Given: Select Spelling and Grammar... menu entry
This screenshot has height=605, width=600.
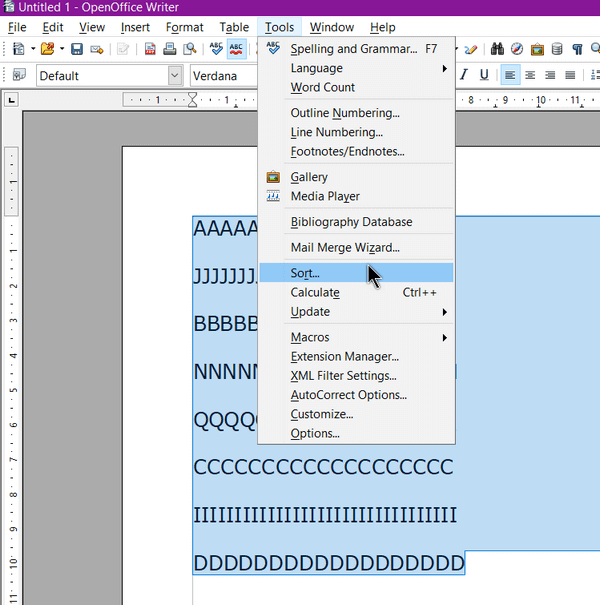Looking at the screenshot, I should point(356,49).
